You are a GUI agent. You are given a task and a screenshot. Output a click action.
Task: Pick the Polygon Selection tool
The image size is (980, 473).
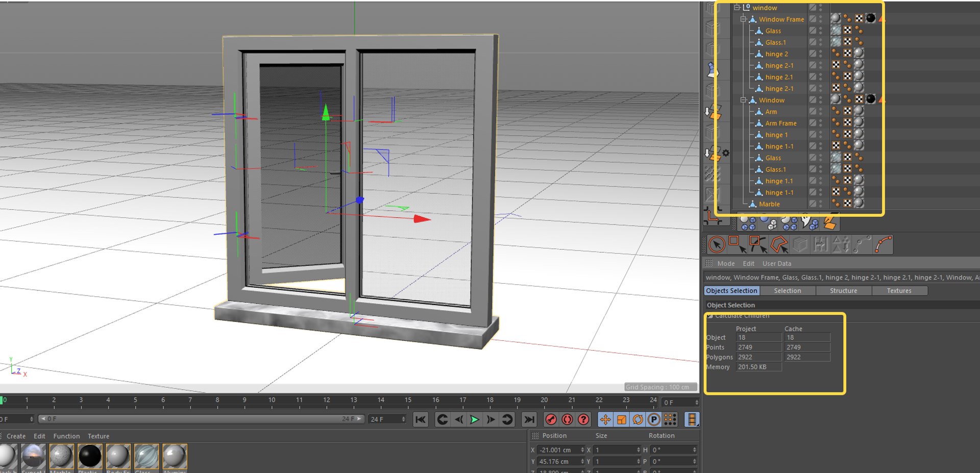(x=779, y=244)
